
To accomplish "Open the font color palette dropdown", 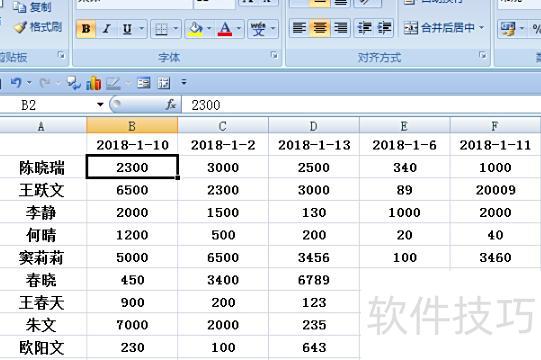I will pos(239,29).
